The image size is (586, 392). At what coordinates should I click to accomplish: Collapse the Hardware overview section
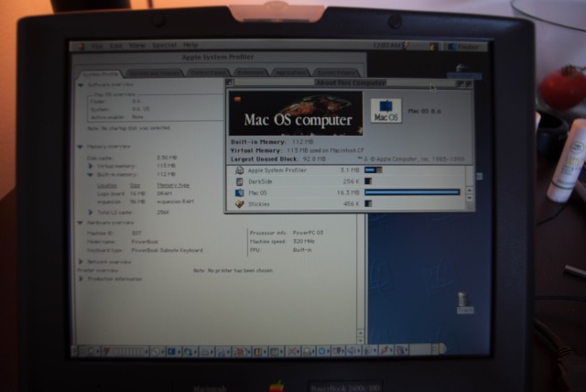coord(80,223)
